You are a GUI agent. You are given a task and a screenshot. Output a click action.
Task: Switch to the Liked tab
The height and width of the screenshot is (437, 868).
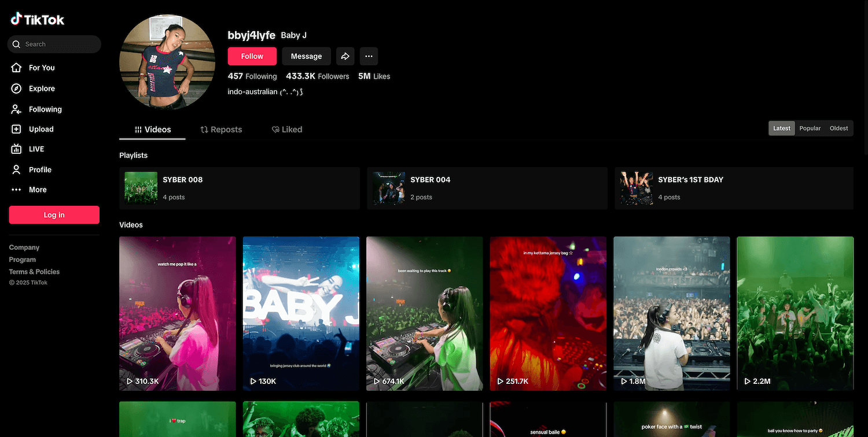(x=287, y=129)
